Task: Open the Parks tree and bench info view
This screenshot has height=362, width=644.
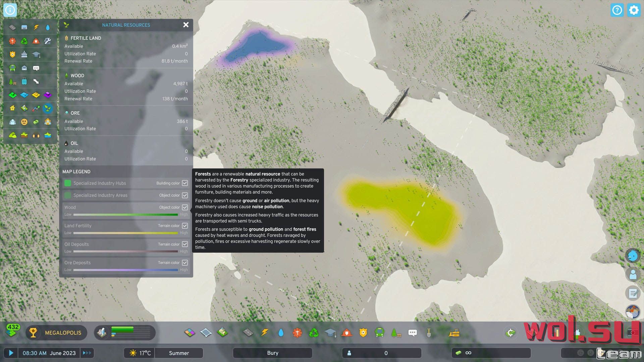Action: pos(12,81)
